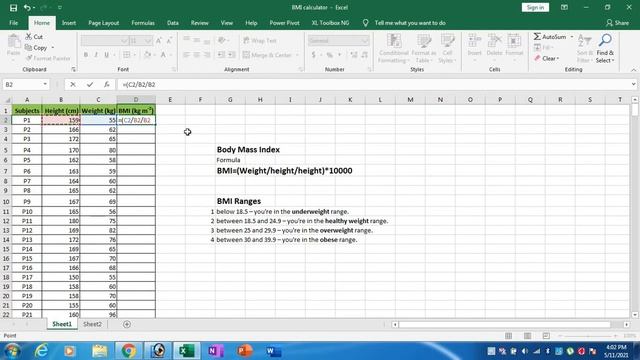Select cell containing P5
This screenshot has height=360, width=640.
pyautogui.click(x=27, y=160)
